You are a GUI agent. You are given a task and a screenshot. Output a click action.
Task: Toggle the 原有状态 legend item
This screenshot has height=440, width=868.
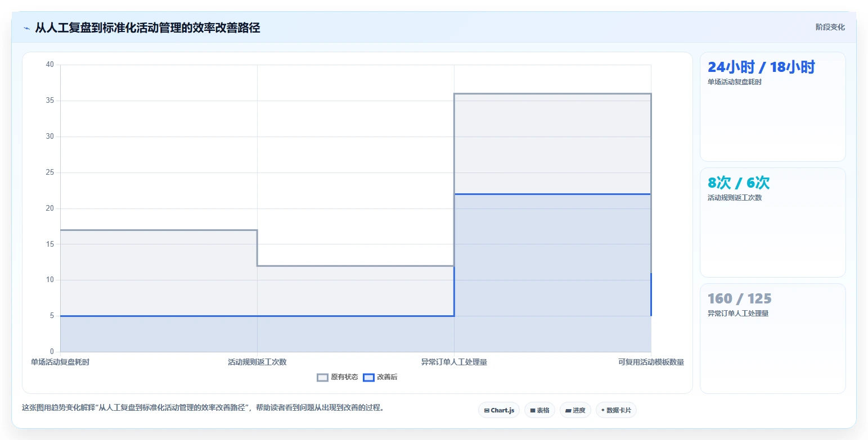tap(338, 377)
